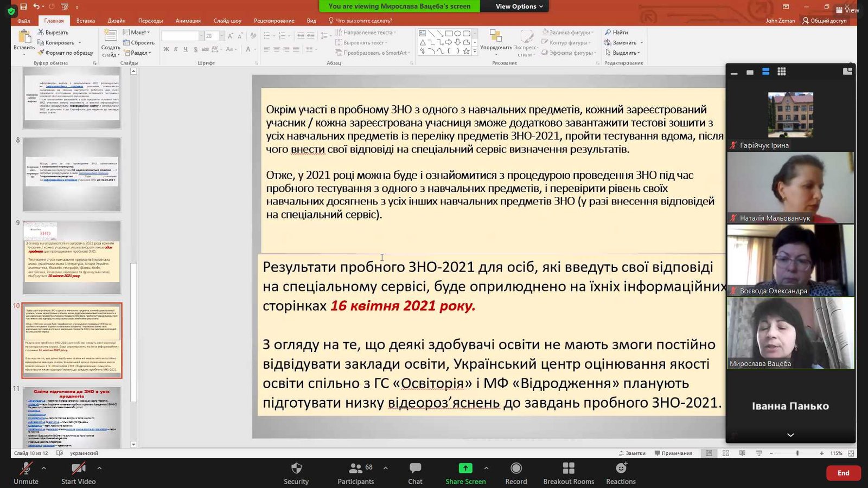868x488 pixels.
Task: Open Breakout Rooms
Action: [x=569, y=468]
